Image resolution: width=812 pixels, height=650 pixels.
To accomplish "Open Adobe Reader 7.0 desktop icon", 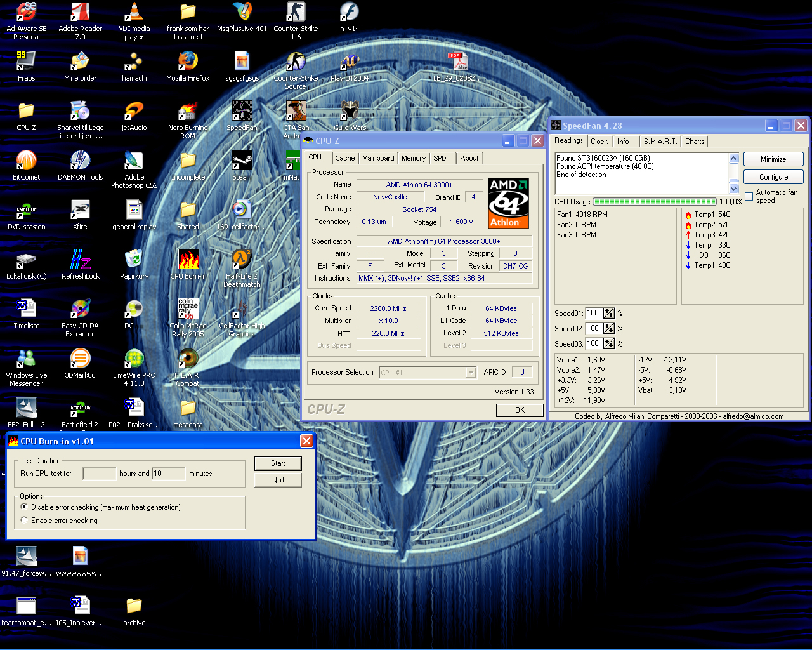I will (80, 21).
